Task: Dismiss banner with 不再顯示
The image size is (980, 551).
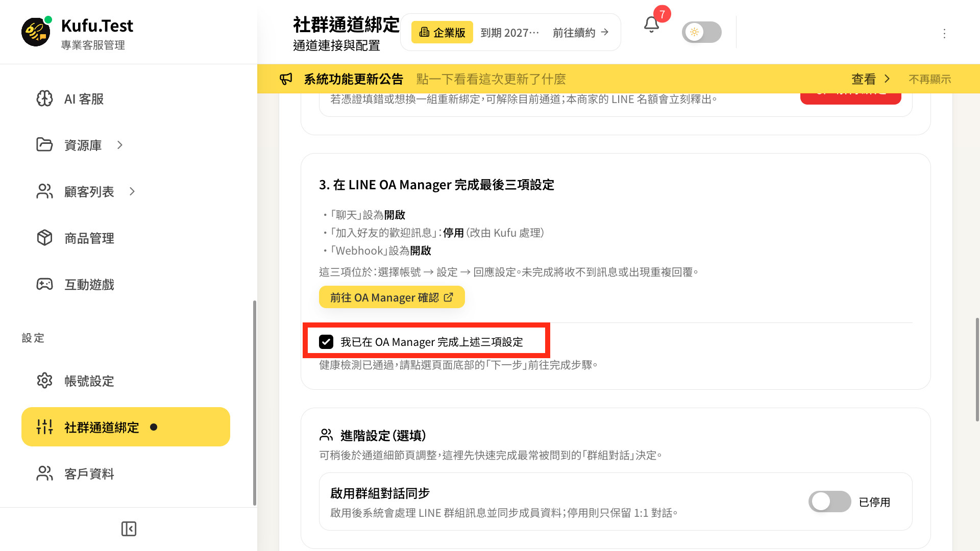Action: click(929, 79)
